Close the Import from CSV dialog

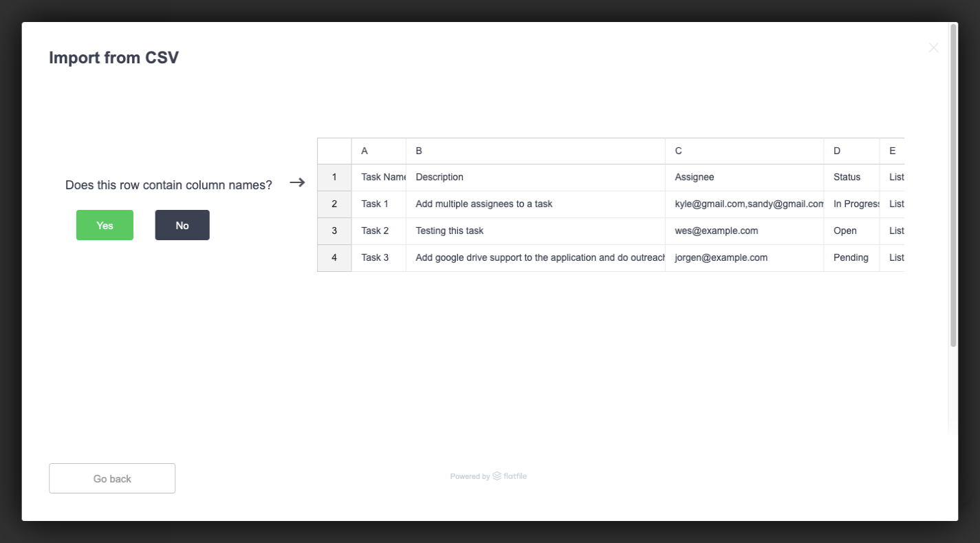(933, 47)
